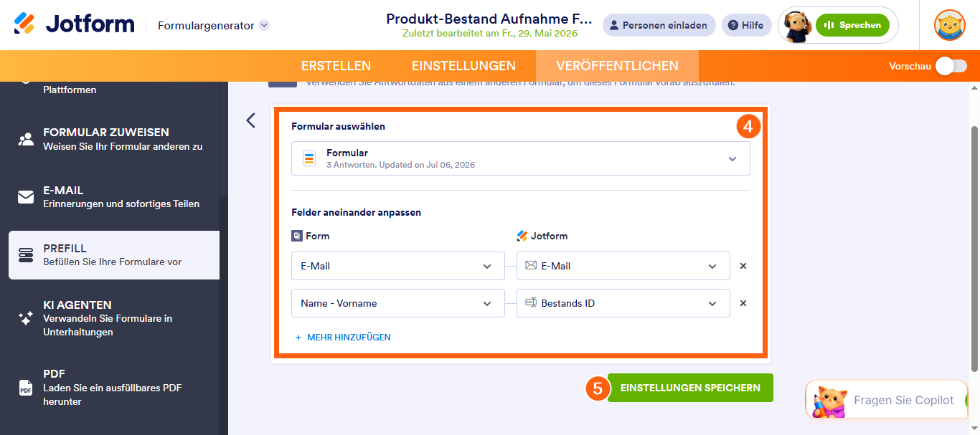This screenshot has width=980, height=435.
Task: Click the green Sprechen button
Action: coord(852,25)
